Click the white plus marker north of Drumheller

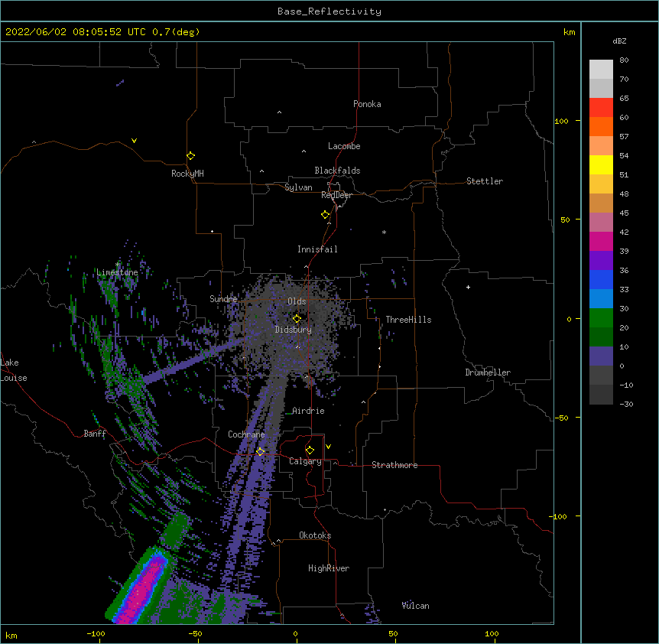[468, 287]
